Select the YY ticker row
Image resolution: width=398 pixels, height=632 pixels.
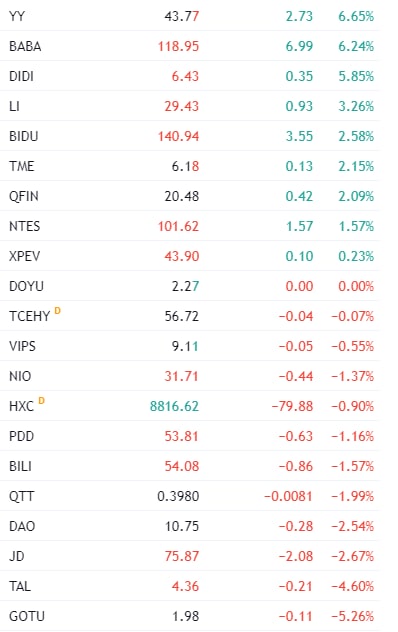(x=190, y=16)
